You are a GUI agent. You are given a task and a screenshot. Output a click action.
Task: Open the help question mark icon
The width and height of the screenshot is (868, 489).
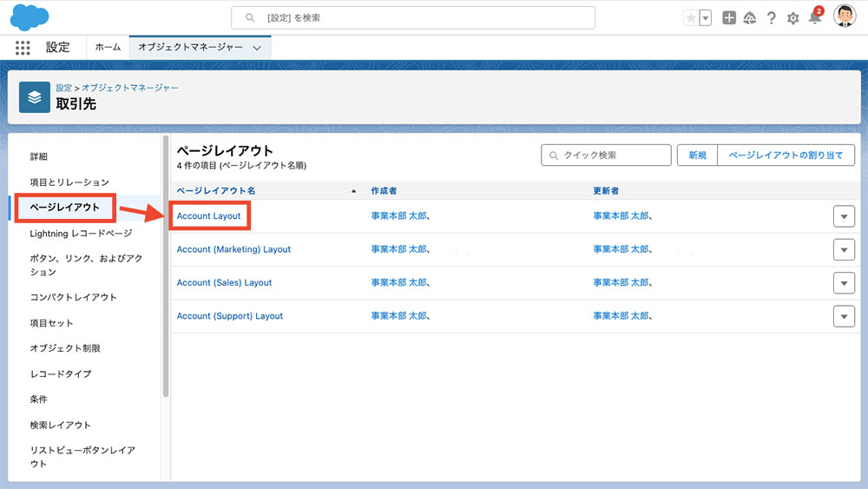(771, 18)
